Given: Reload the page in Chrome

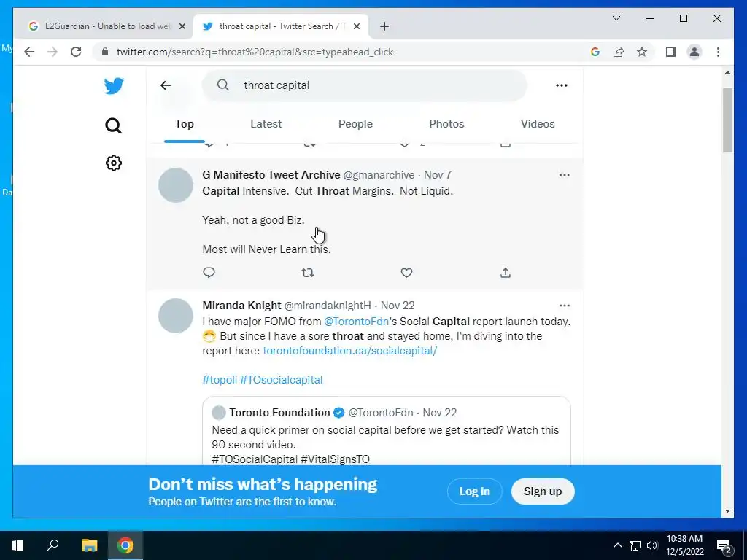Looking at the screenshot, I should pyautogui.click(x=76, y=52).
